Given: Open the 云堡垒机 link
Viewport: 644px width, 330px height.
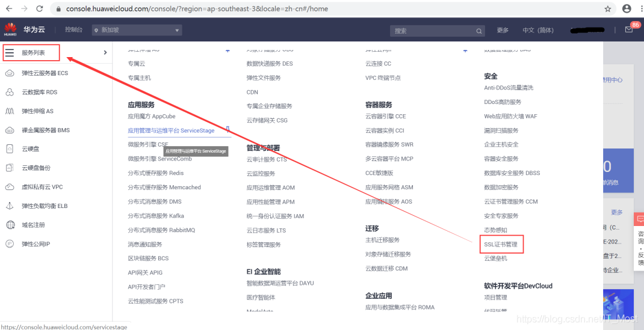Looking at the screenshot, I should coord(495,258).
